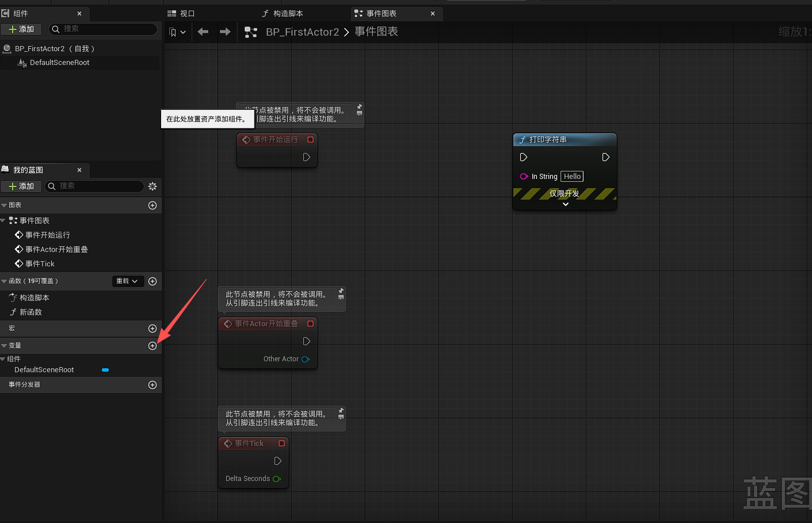This screenshot has height=523, width=812.
Task: Click the In String pin of 打印字符串
Action: coord(524,177)
